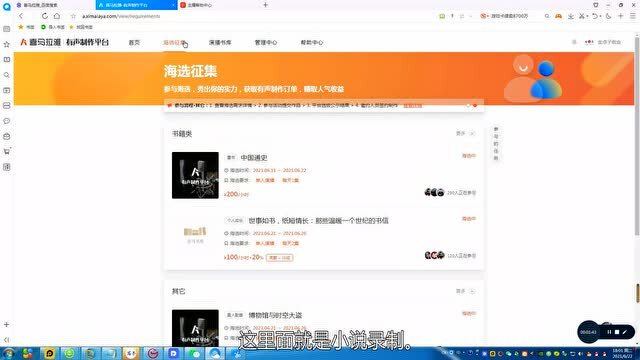Screen dimensions: 640x360
Task: Open the 博物馆与时空大盗 cover thumbnail
Action: (195, 328)
